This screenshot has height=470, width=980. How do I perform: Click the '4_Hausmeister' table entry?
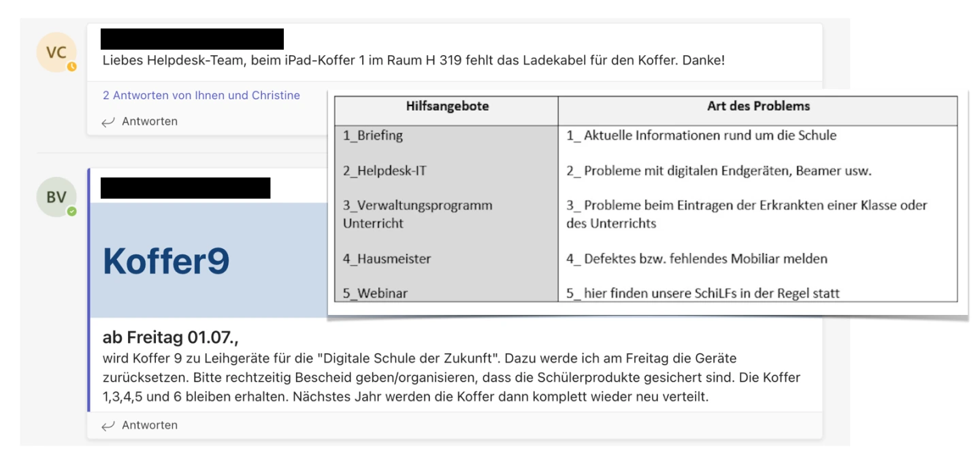387,258
